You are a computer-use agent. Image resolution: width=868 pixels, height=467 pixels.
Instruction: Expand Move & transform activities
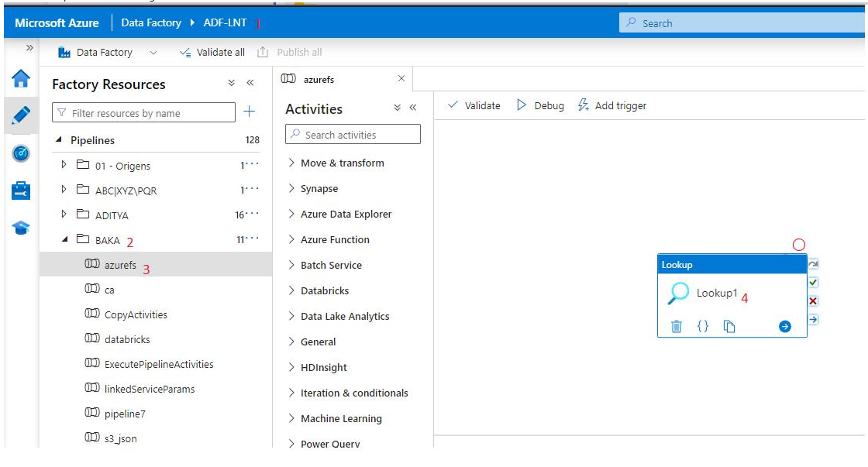click(x=291, y=163)
